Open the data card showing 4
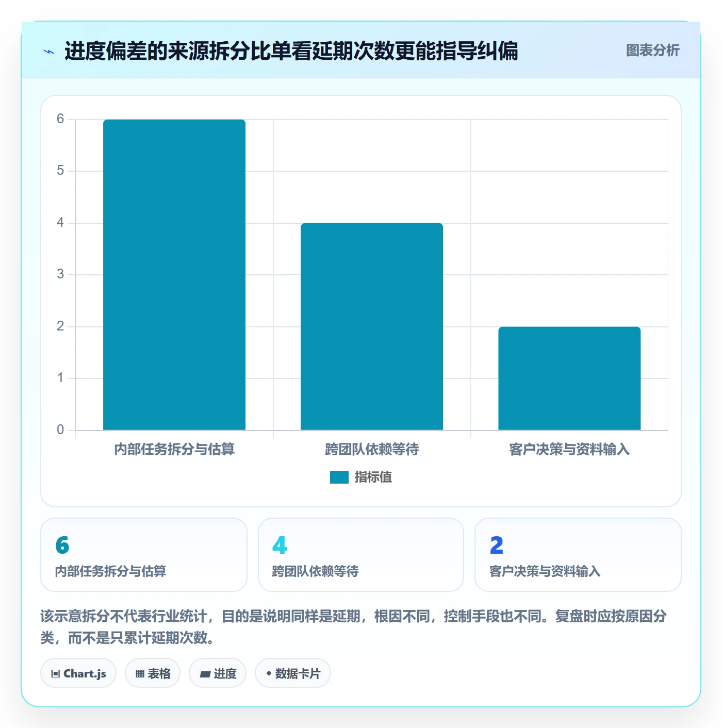Screen dimensions: 722x728 [361, 555]
